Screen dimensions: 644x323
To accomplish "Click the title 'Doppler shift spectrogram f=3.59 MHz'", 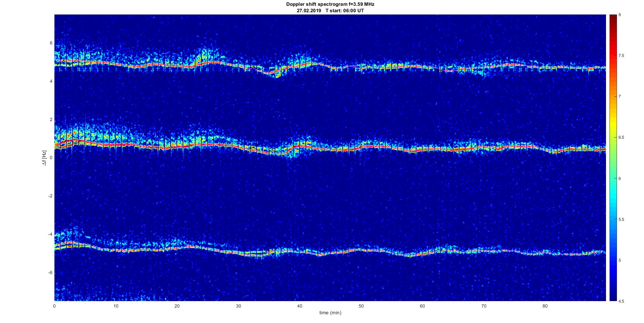I will (330, 5).
